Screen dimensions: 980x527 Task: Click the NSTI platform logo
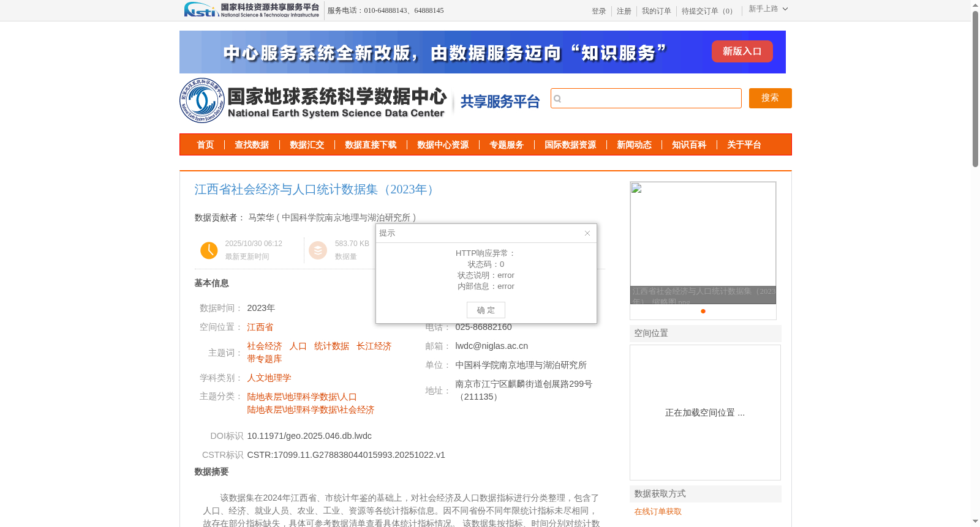tap(252, 10)
